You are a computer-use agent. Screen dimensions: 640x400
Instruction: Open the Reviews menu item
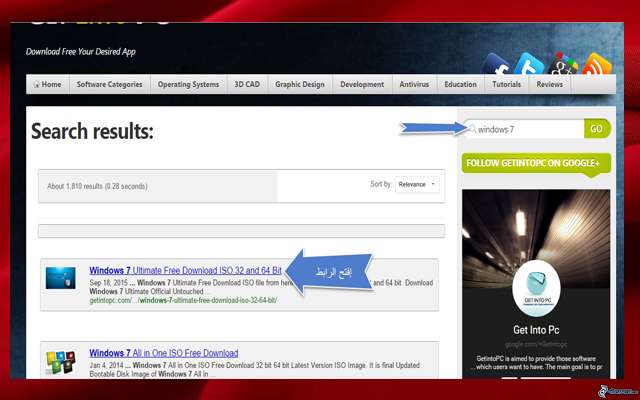[549, 84]
